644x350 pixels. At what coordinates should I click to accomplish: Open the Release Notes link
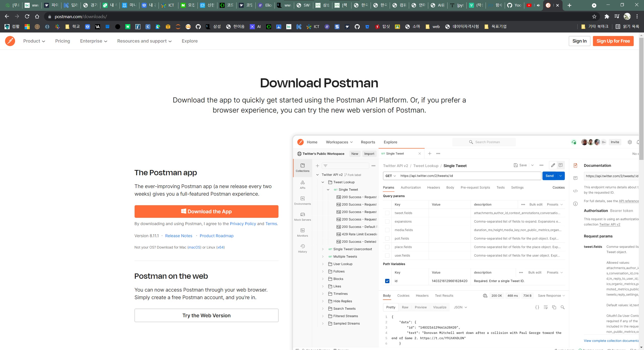(179, 236)
